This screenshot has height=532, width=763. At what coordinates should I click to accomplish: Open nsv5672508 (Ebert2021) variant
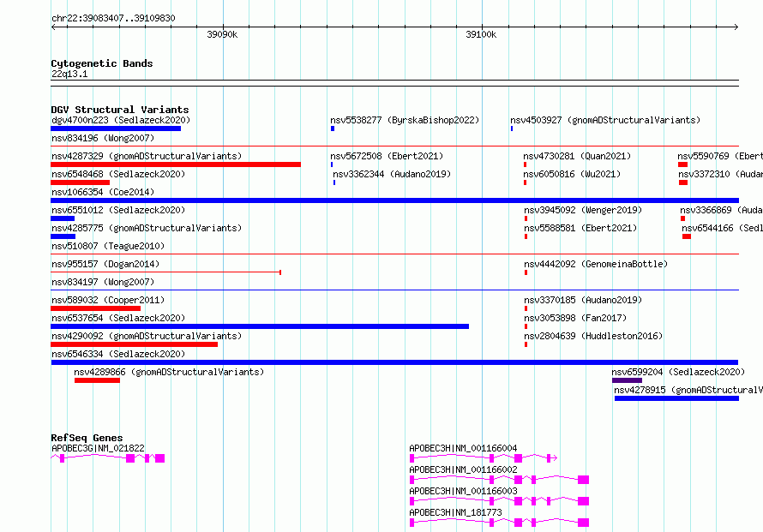pyautogui.click(x=387, y=156)
